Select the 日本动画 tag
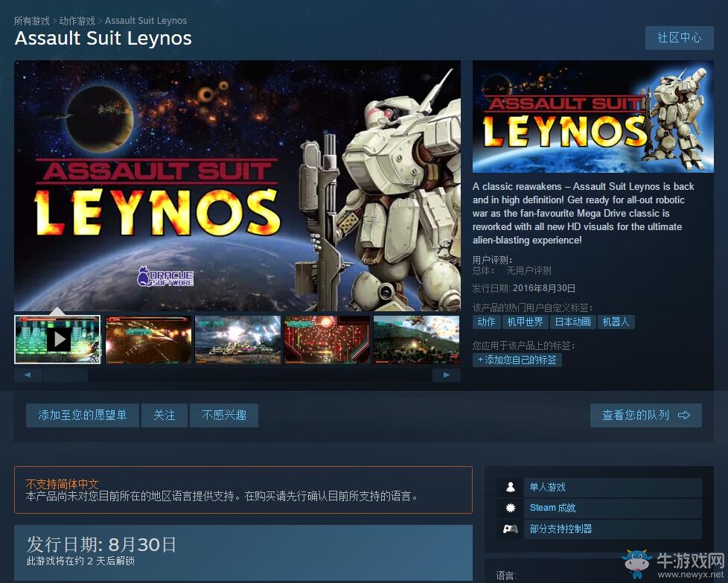This screenshot has width=728, height=583. pyautogui.click(x=573, y=322)
